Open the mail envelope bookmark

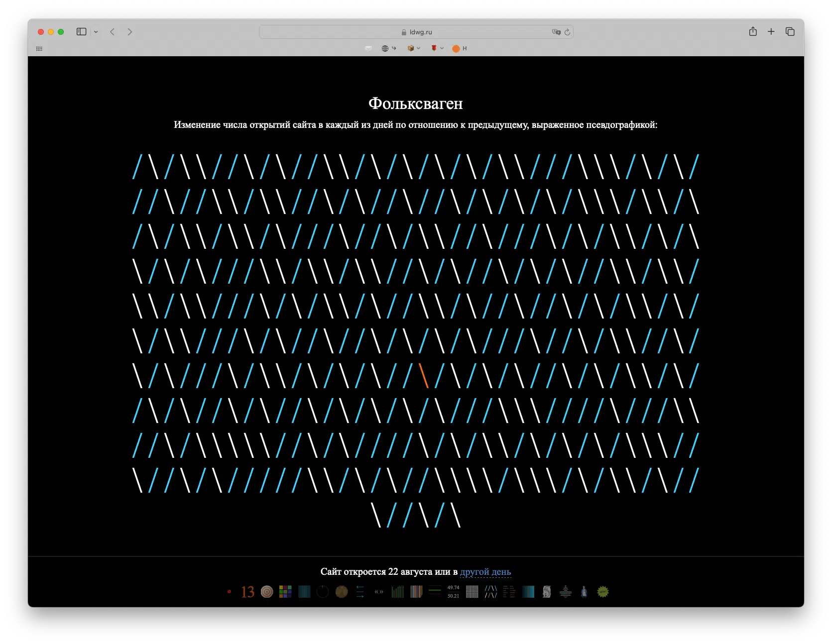(368, 48)
